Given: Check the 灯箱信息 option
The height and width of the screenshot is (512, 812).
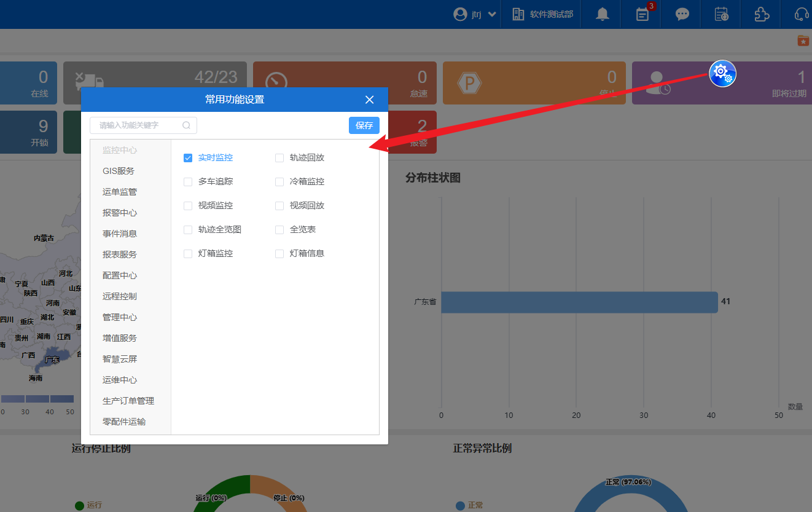Looking at the screenshot, I should tap(279, 254).
